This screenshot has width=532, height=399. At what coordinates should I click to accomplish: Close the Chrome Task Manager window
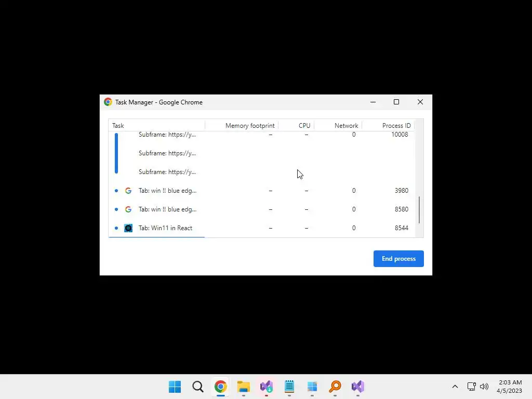[420, 102]
